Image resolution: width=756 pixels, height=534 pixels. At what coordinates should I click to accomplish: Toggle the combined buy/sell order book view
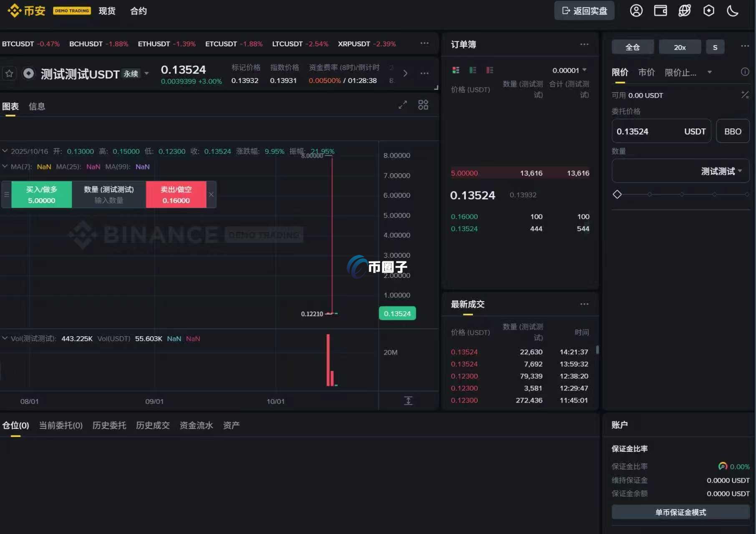(x=456, y=70)
